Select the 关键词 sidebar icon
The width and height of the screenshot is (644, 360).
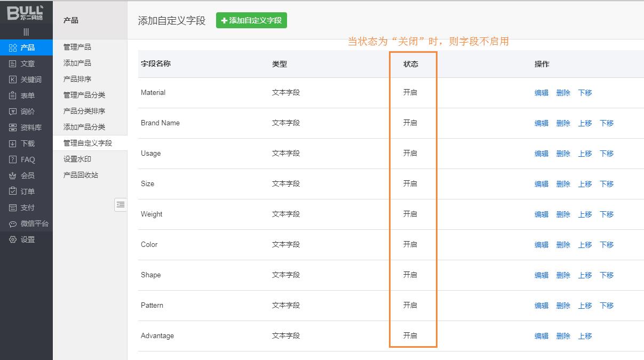(13, 79)
